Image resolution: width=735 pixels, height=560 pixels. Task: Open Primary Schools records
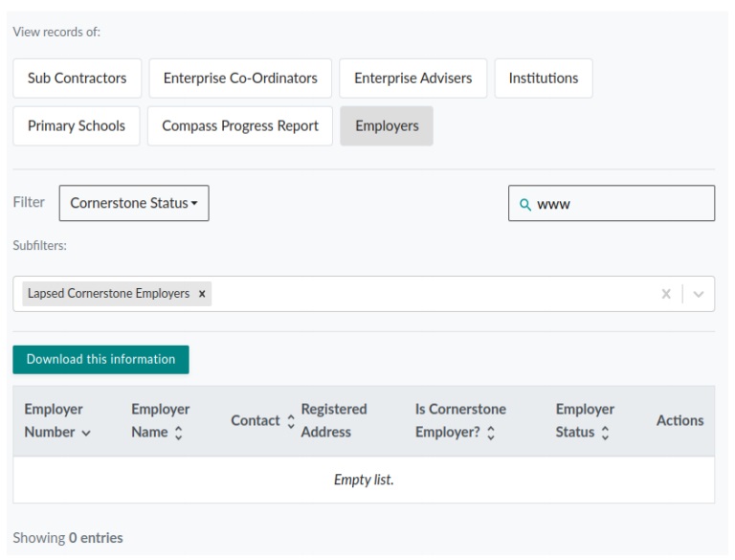click(77, 126)
